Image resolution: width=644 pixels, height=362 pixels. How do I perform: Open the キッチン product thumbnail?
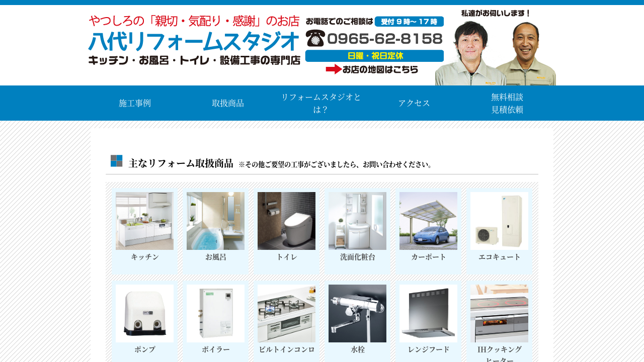point(144,221)
